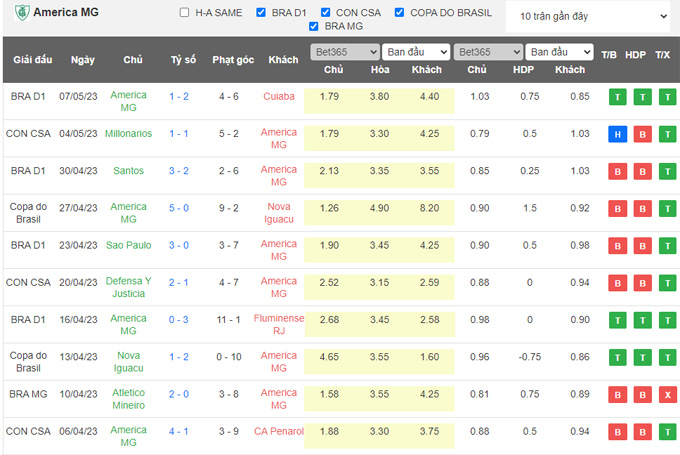Click the 'Phạt góc' column header
Viewport: 680px width, 455px height.
[x=233, y=60]
